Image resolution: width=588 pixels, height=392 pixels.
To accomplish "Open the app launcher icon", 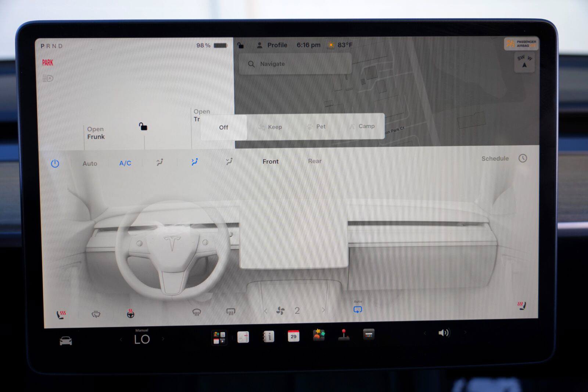I will point(219,338).
